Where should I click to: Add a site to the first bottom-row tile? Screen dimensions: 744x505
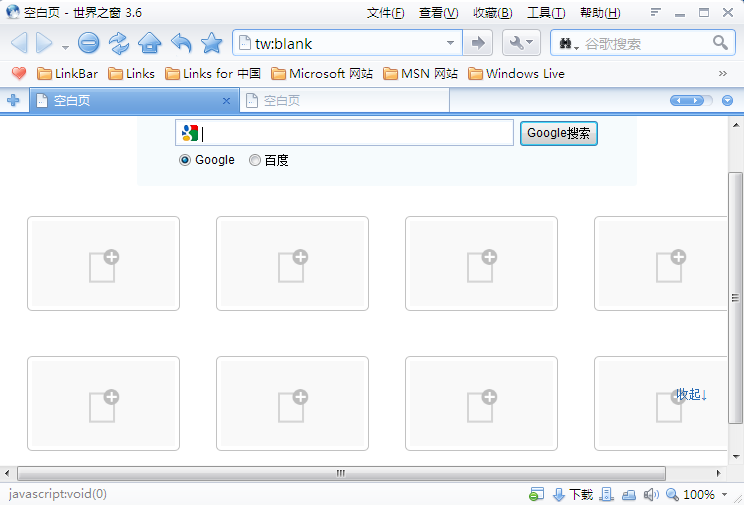click(103, 403)
